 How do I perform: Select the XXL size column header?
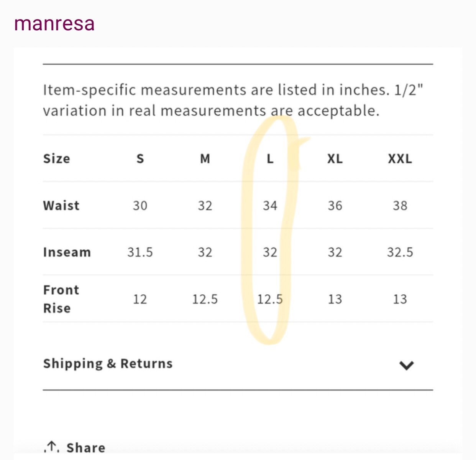tap(400, 158)
